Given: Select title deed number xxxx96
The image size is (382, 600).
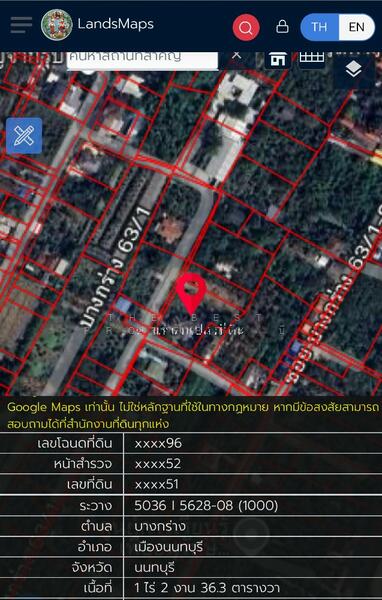Looking at the screenshot, I should pyautogui.click(x=158, y=443).
